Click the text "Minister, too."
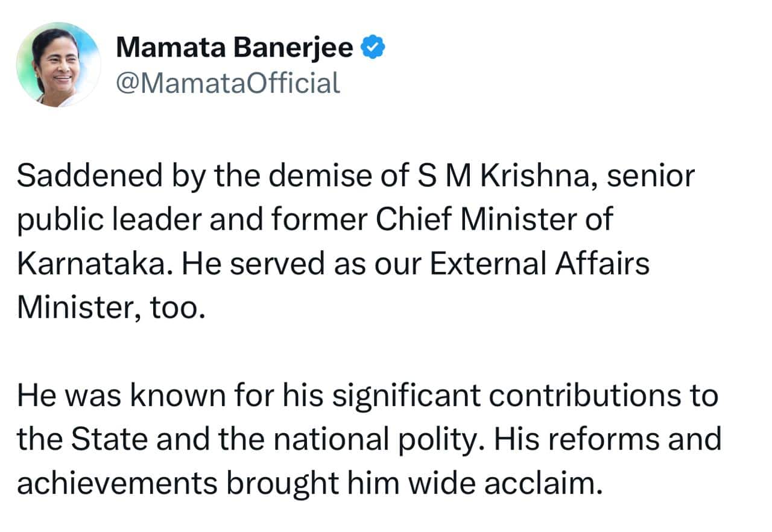 tap(106, 308)
